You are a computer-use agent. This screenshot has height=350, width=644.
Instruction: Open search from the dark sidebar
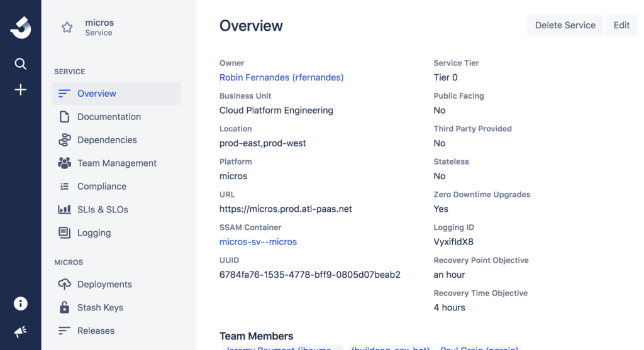click(21, 63)
